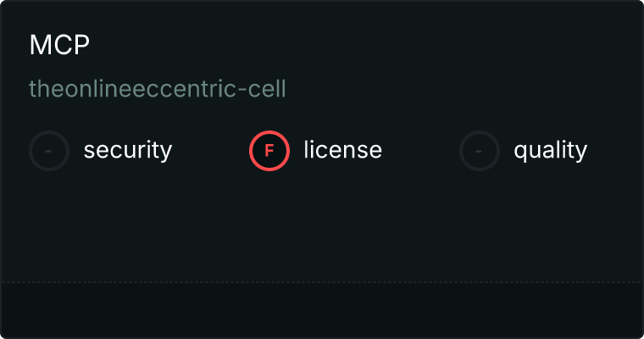Select the "security" label text
Screen dimensions: 644x339
pos(128,151)
